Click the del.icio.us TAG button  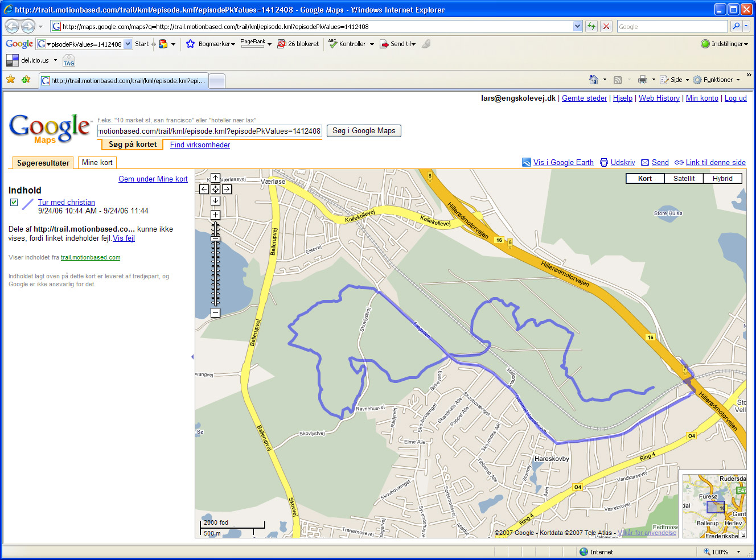[x=69, y=60]
